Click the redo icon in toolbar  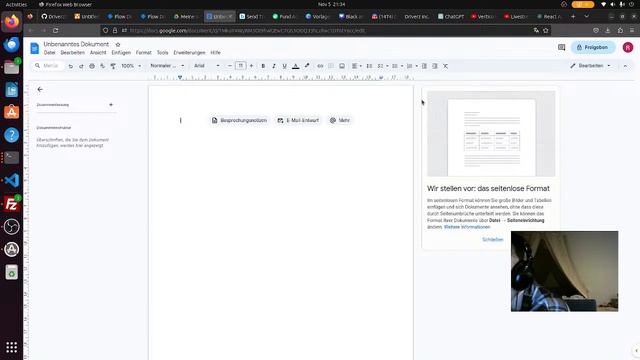point(81,66)
